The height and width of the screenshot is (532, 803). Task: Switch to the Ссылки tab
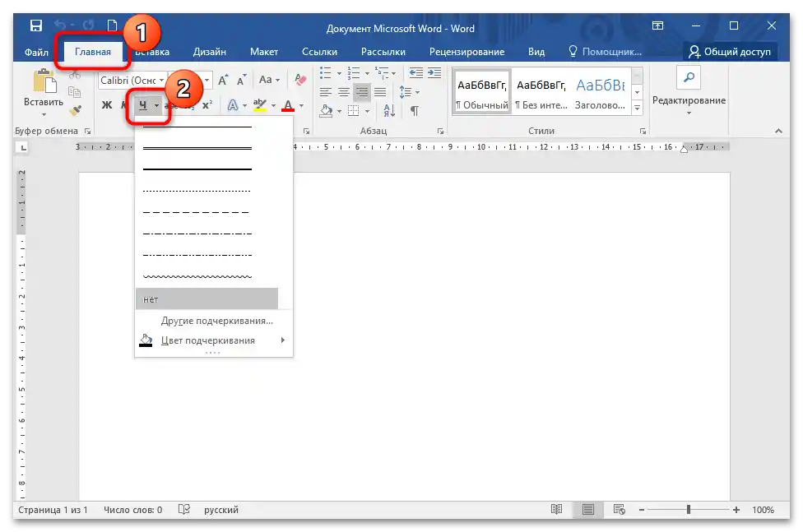[319, 53]
